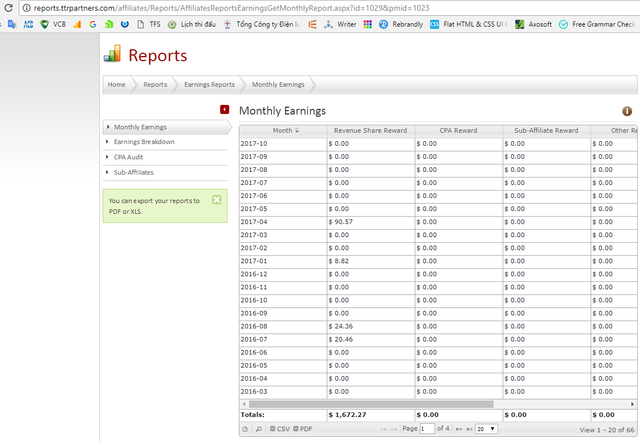640x443 pixels.
Task: Click the Home breadcrumb
Action: 117,85
